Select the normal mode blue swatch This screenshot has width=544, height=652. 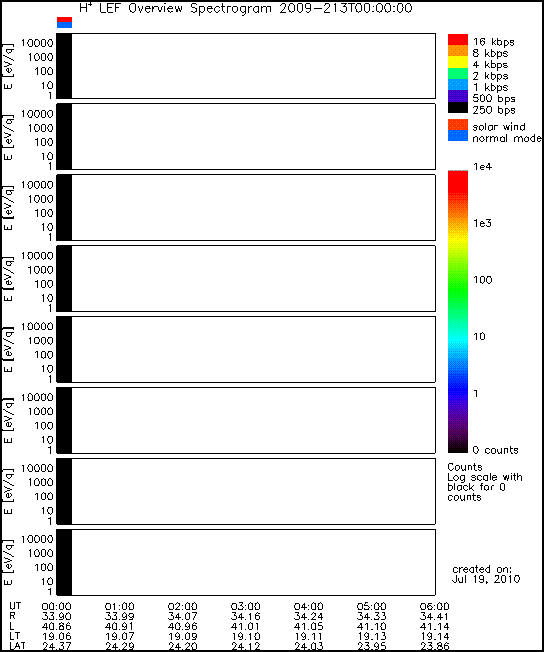pyautogui.click(x=458, y=136)
